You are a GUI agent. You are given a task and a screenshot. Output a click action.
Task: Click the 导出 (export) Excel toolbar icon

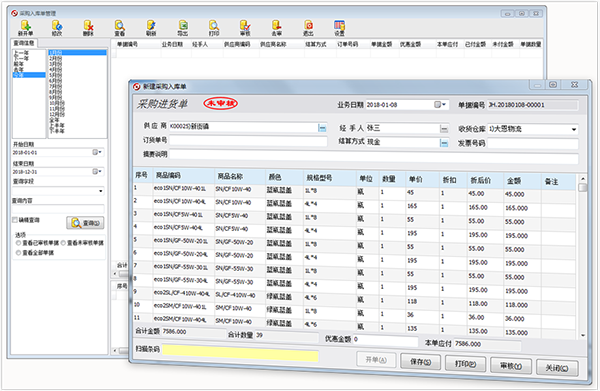point(183,28)
